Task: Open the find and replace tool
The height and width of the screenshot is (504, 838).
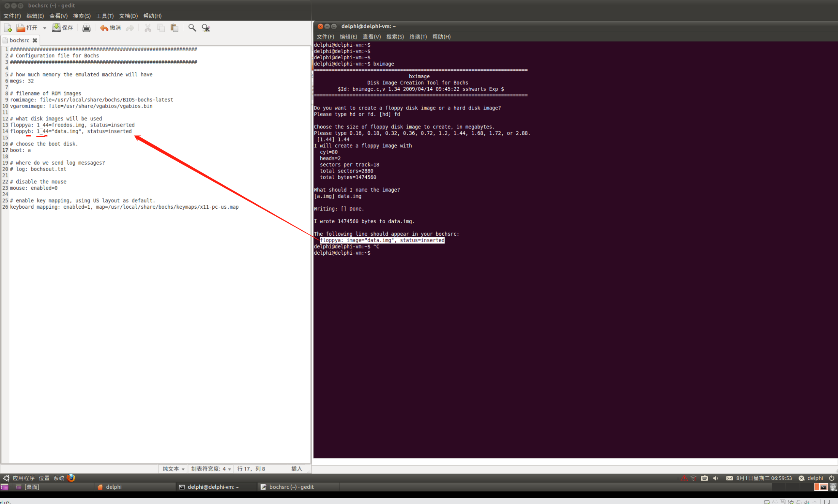Action: (x=206, y=28)
